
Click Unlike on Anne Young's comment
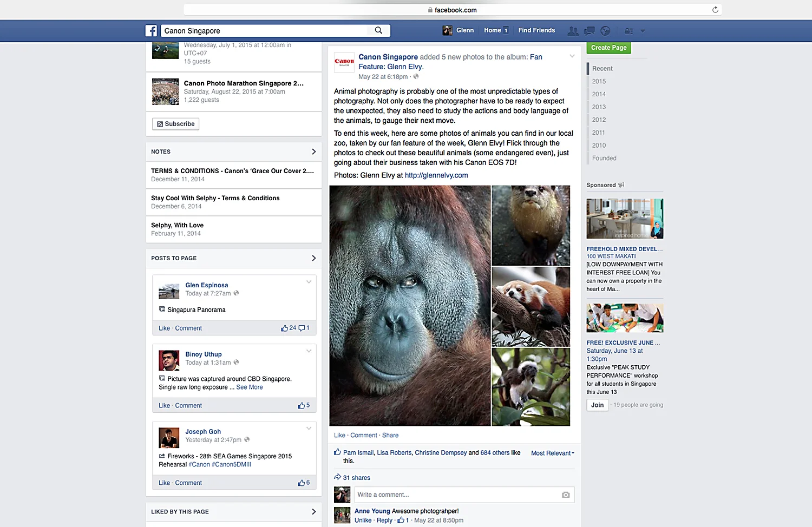coord(363,521)
